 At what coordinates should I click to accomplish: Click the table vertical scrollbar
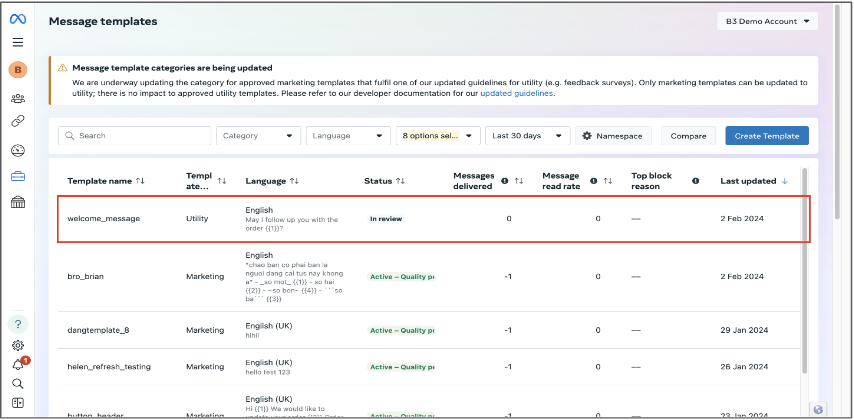[803, 270]
